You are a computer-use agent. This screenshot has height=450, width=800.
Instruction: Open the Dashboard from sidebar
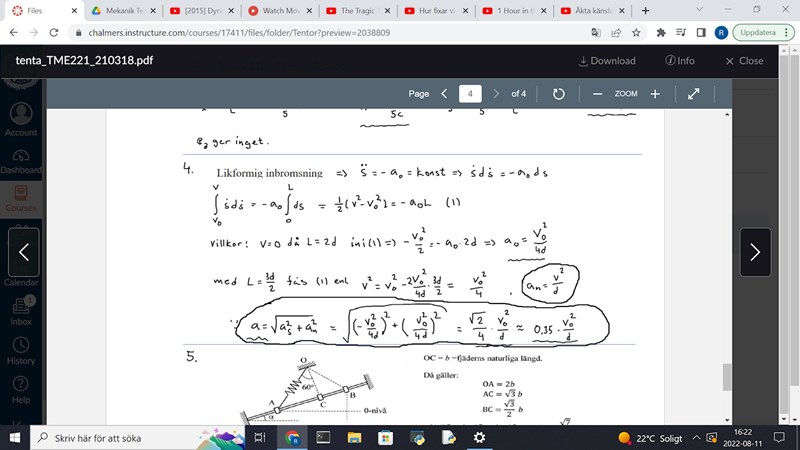pos(21,158)
